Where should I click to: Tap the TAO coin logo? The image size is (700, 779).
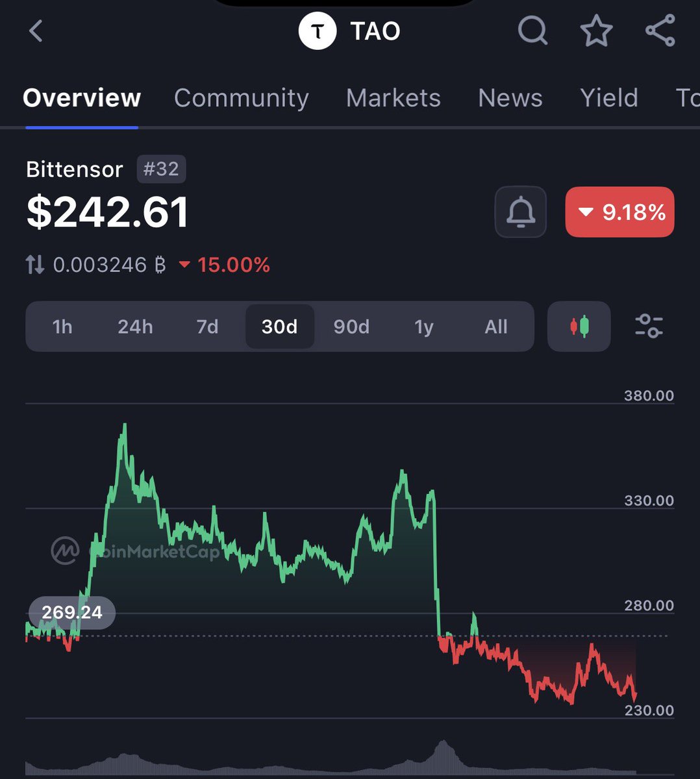click(x=318, y=31)
